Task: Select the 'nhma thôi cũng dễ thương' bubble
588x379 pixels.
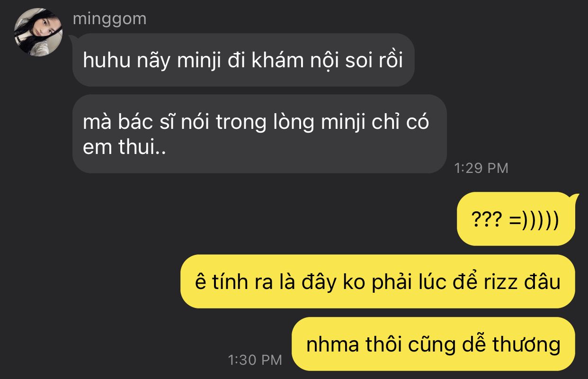Action: [x=433, y=344]
